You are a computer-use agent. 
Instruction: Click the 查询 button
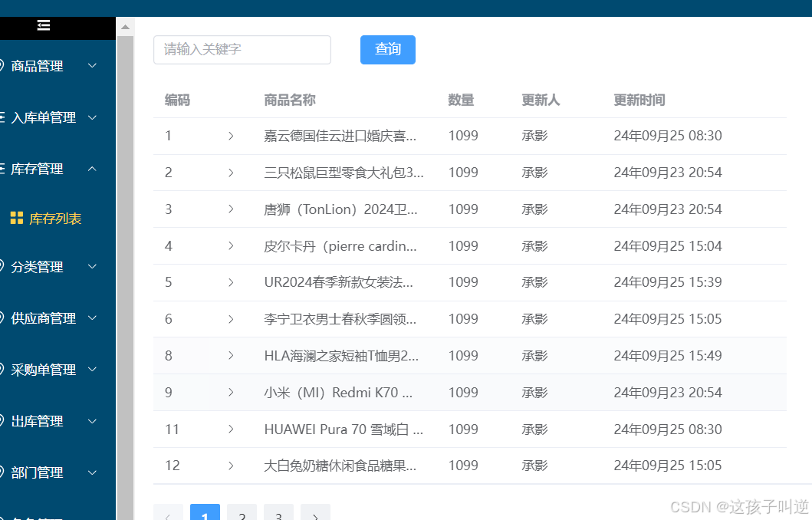(x=388, y=50)
